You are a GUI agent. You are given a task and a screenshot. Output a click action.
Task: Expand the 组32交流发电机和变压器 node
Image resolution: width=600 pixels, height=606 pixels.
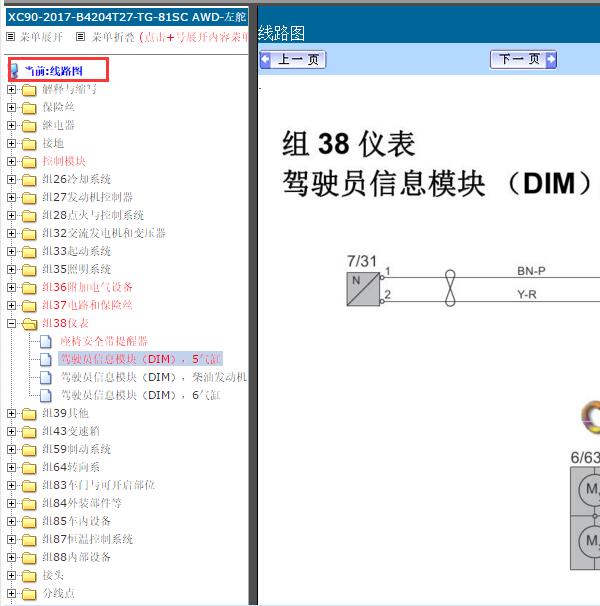click(x=12, y=233)
